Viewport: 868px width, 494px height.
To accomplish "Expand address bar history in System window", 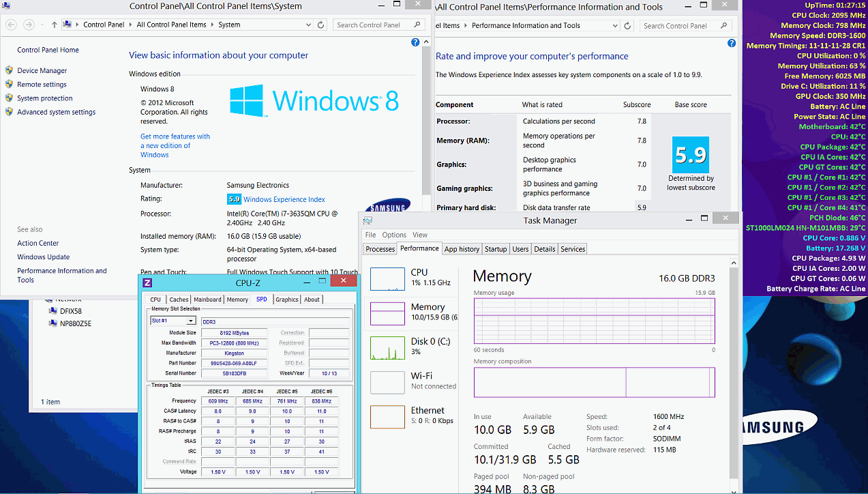I will click(x=308, y=25).
